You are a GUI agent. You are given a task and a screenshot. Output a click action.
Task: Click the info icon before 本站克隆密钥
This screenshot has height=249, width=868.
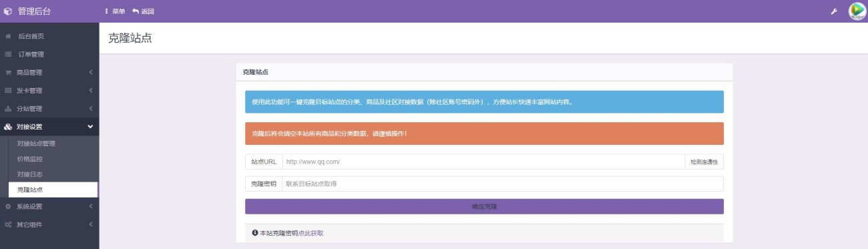point(255,233)
